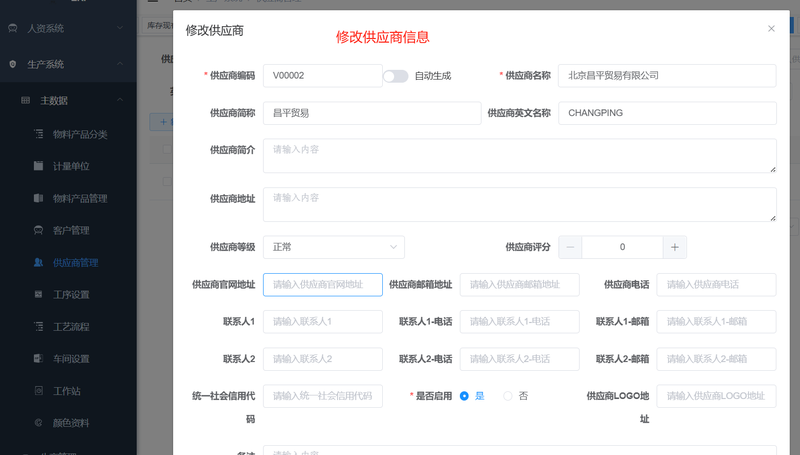This screenshot has width=800, height=455.
Task: Decrease 供应商评分 with the minus button
Action: point(570,247)
